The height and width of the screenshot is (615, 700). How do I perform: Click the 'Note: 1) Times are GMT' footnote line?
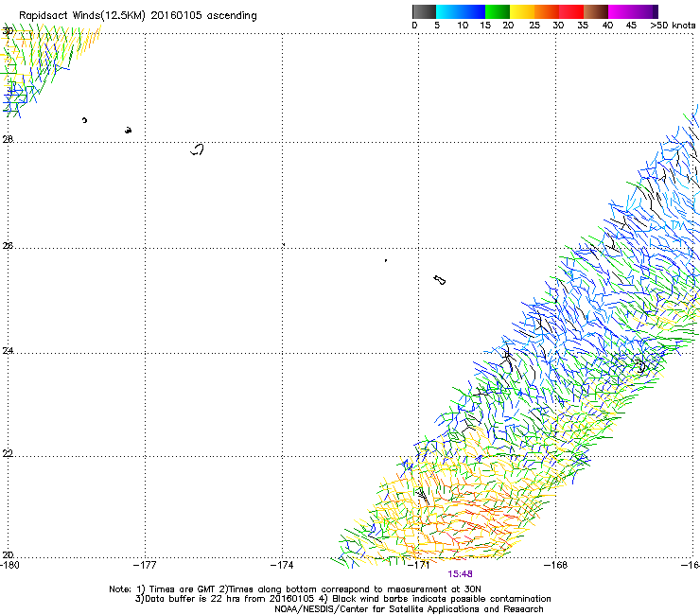[295, 589]
